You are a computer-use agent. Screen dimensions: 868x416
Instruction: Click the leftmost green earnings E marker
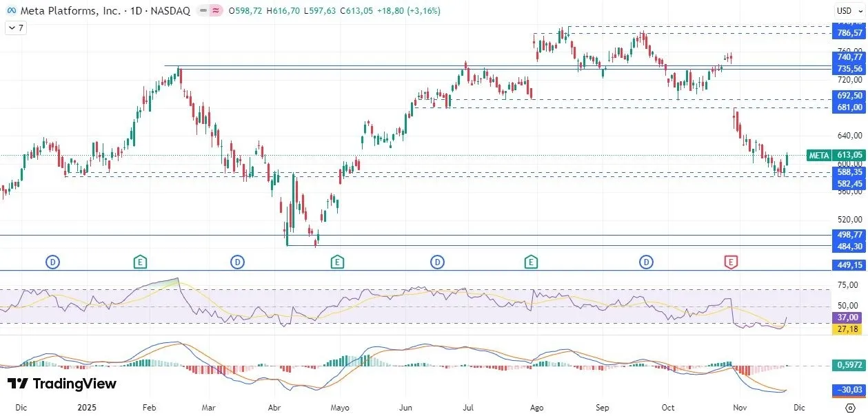point(140,261)
